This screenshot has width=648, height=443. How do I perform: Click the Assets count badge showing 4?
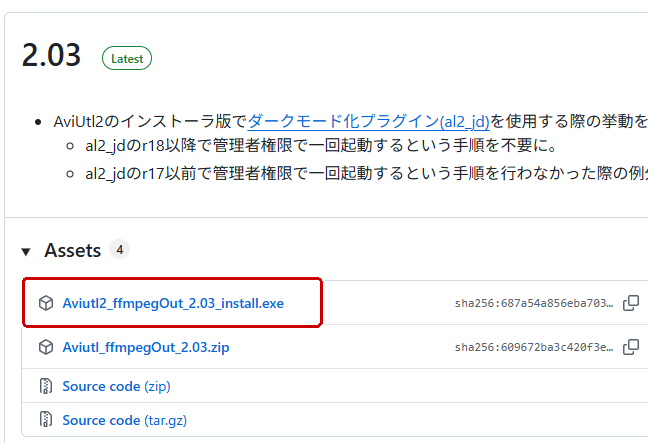tap(119, 249)
